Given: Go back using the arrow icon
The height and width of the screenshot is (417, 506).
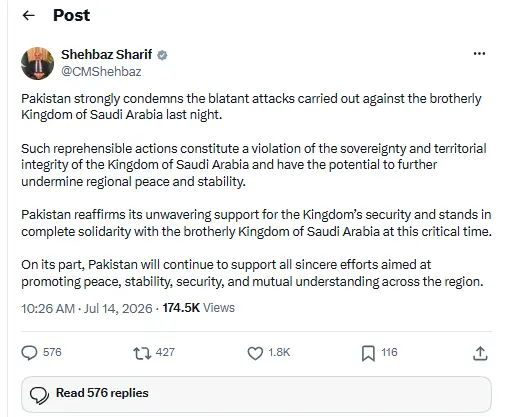Looking at the screenshot, I should point(29,15).
